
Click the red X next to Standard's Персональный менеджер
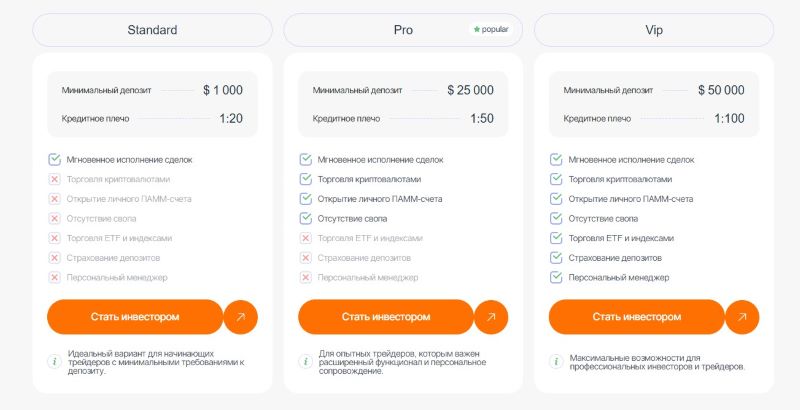pos(55,277)
